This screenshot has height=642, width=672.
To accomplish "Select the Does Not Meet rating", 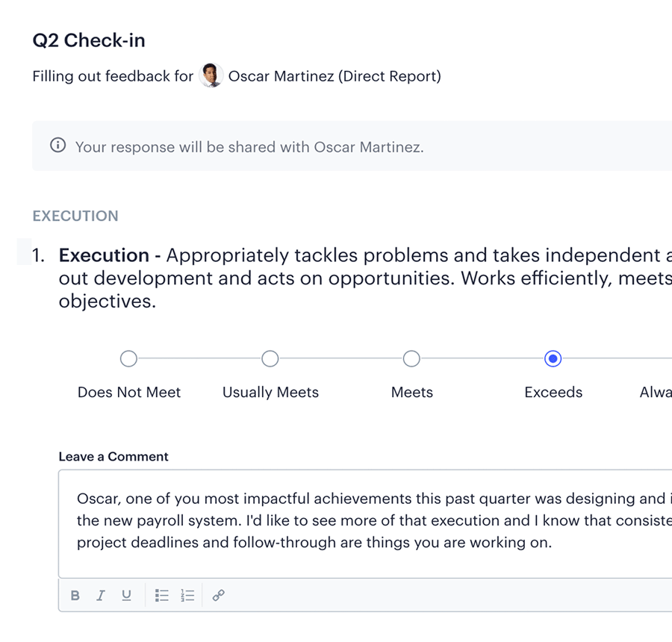I will [128, 359].
